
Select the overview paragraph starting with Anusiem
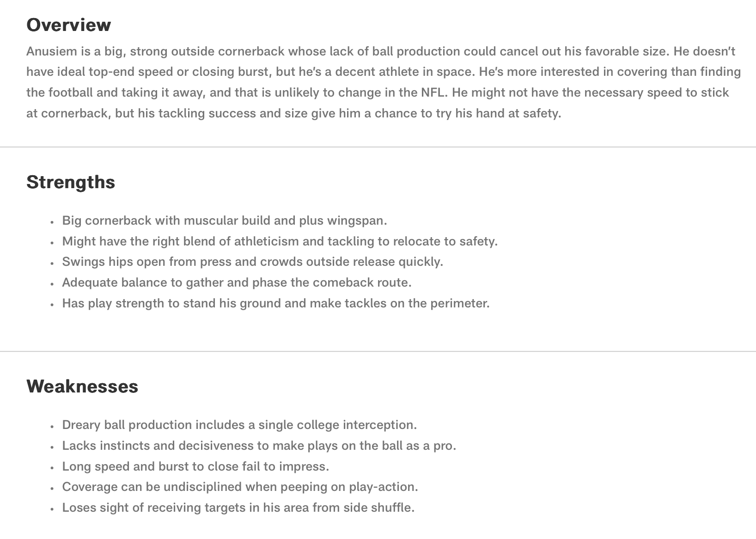(384, 82)
